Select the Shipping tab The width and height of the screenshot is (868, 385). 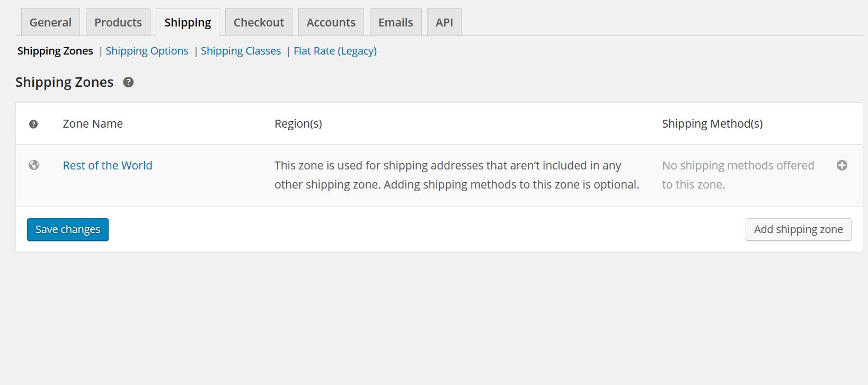coord(188,22)
